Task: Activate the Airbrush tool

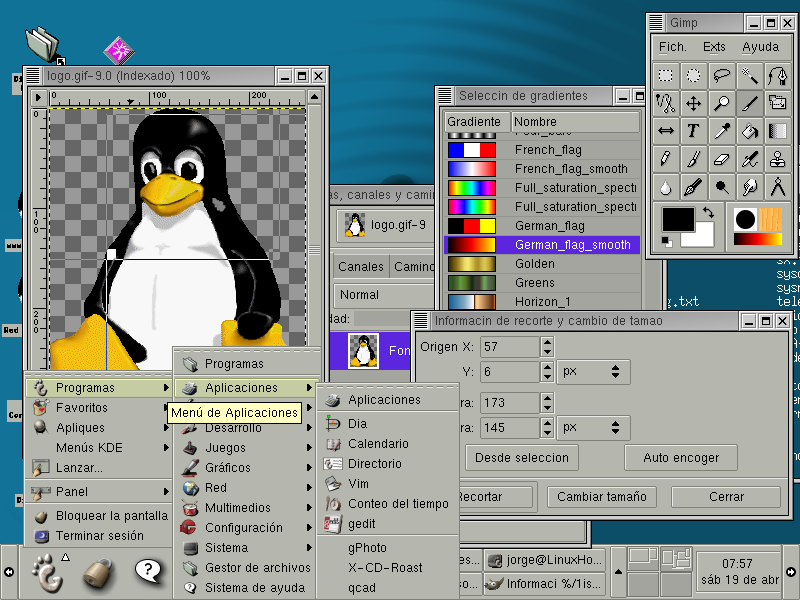Action: click(749, 159)
